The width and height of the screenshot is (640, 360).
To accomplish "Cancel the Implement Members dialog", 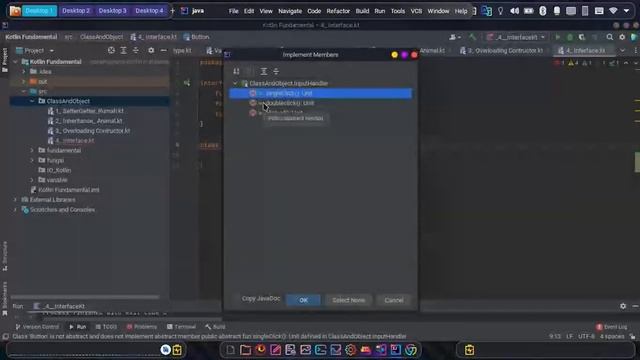I will (393, 300).
